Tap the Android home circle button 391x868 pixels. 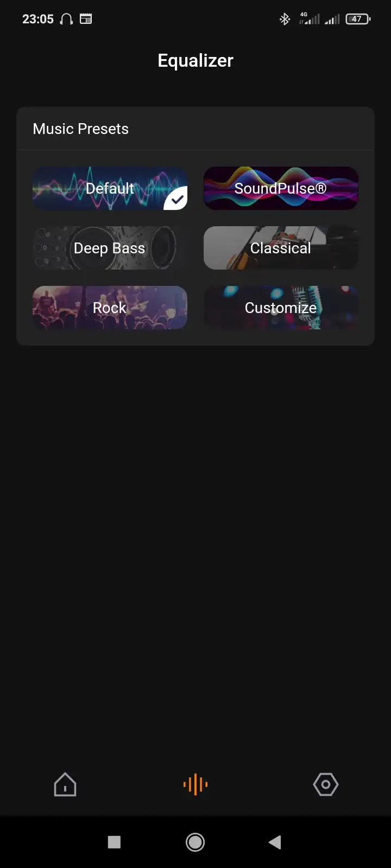(x=195, y=842)
